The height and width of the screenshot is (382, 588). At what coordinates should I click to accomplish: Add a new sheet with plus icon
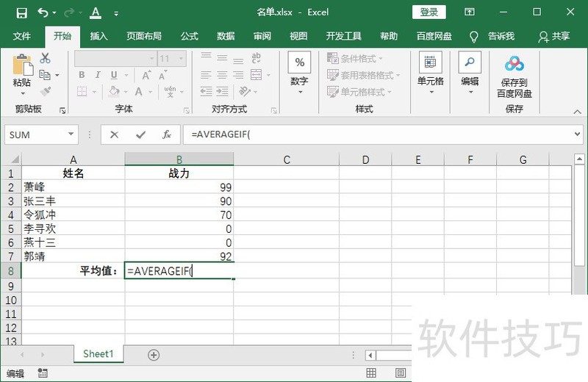tap(154, 354)
